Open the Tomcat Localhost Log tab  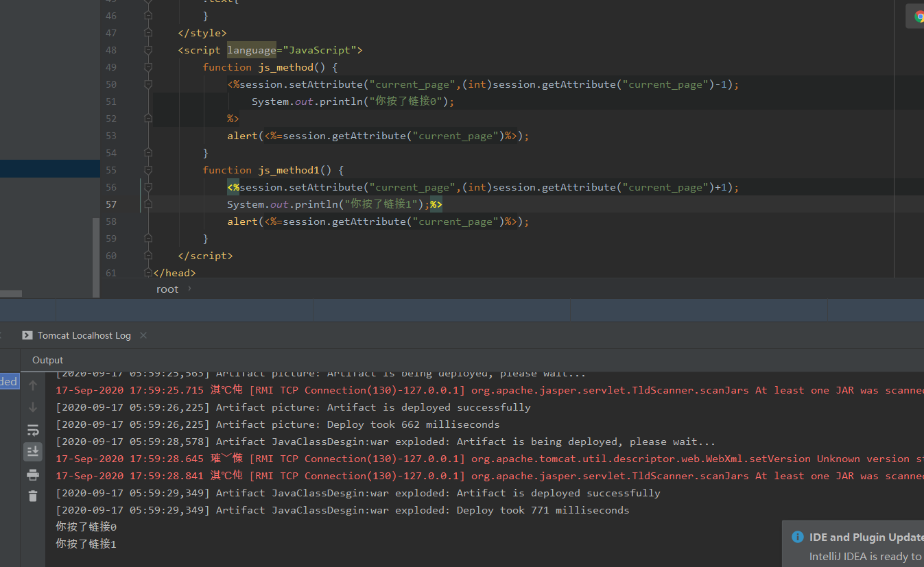[x=84, y=335]
